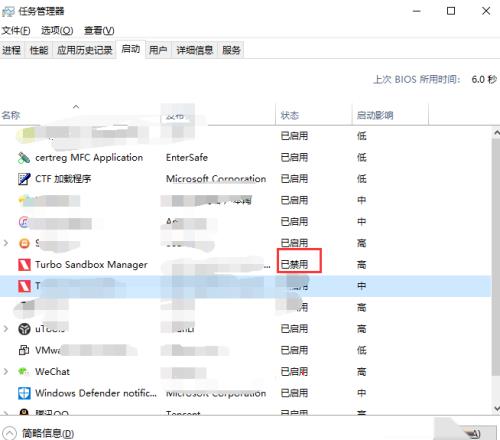Click the VMware startup entry icon
Screen dimensions: 500x440
pos(24,350)
